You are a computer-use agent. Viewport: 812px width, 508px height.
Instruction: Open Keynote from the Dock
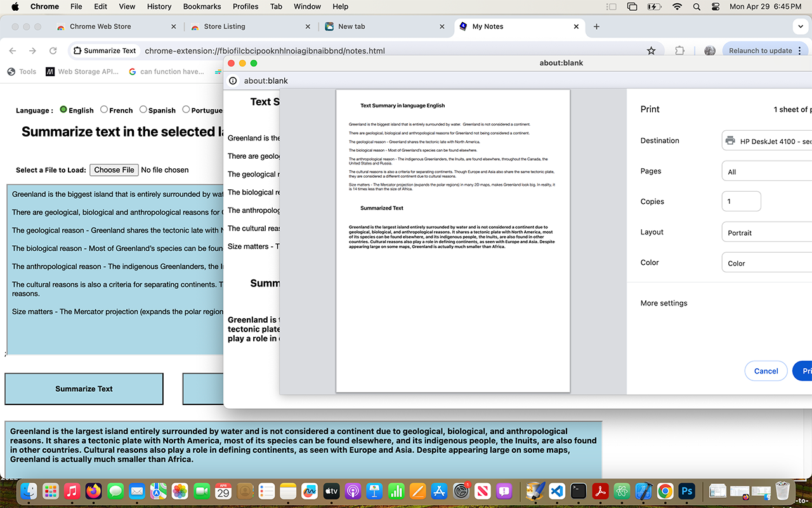tap(374, 491)
